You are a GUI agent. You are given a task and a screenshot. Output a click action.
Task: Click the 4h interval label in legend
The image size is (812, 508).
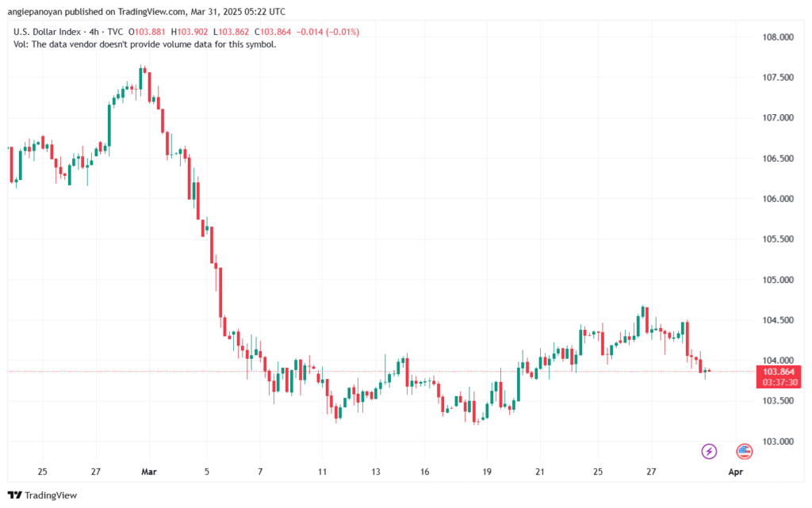pos(94,32)
